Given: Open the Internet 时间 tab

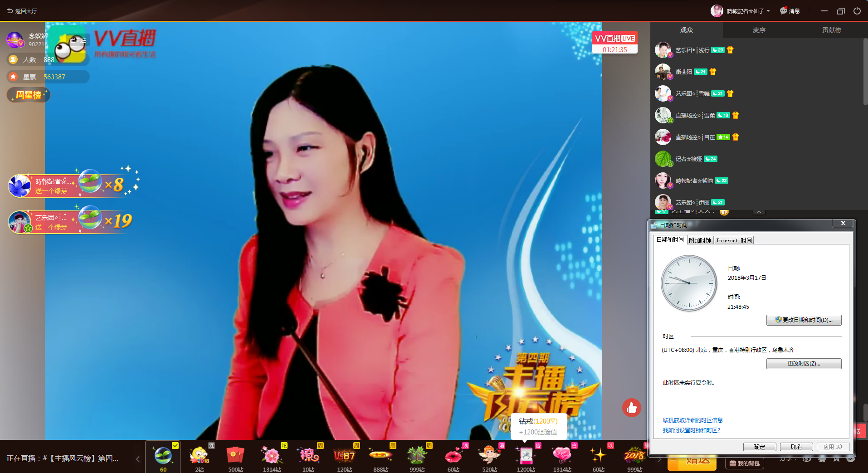Looking at the screenshot, I should pos(734,240).
